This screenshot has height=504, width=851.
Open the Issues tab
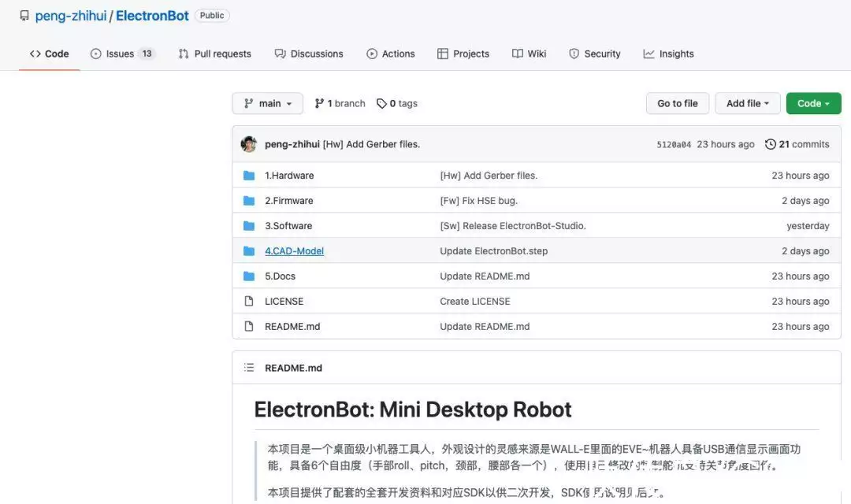[x=123, y=54]
